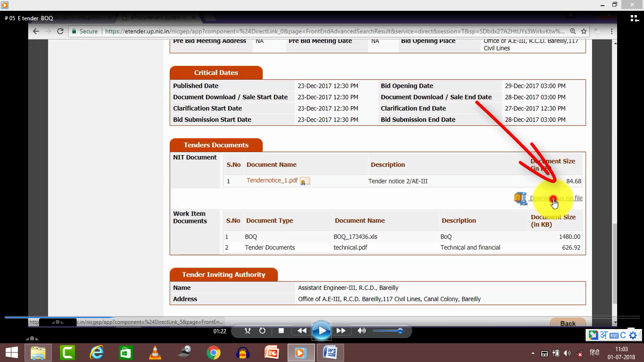Click the rewind previous button
The height and width of the screenshot is (362, 644).
(302, 331)
